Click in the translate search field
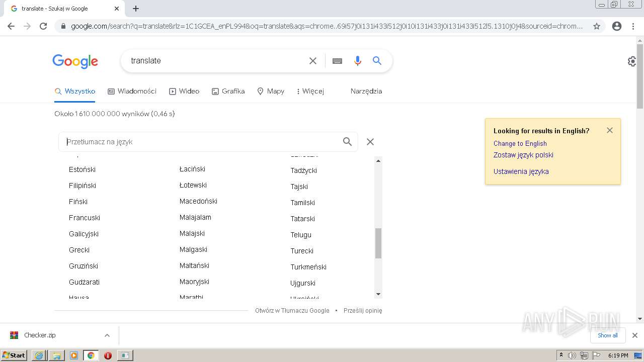644x362 pixels. (x=216, y=61)
